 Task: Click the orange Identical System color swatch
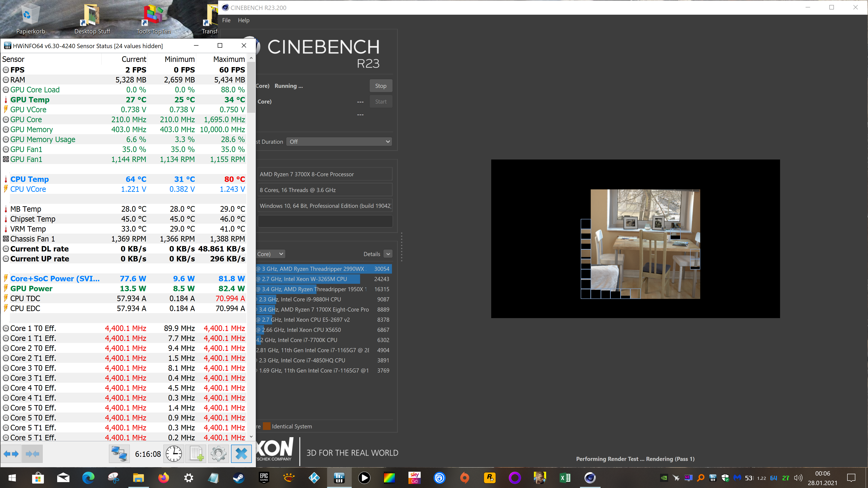[267, 426]
